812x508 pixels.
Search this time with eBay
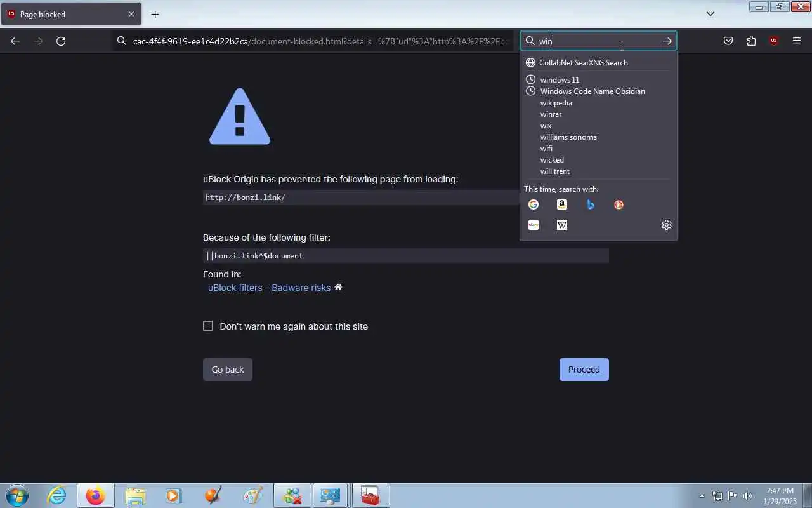[534, 225]
